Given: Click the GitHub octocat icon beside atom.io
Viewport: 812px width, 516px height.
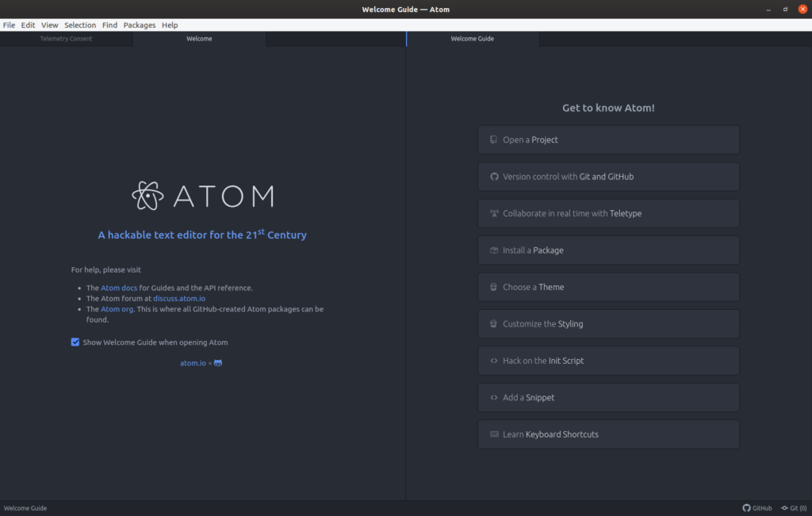Looking at the screenshot, I should (218, 363).
